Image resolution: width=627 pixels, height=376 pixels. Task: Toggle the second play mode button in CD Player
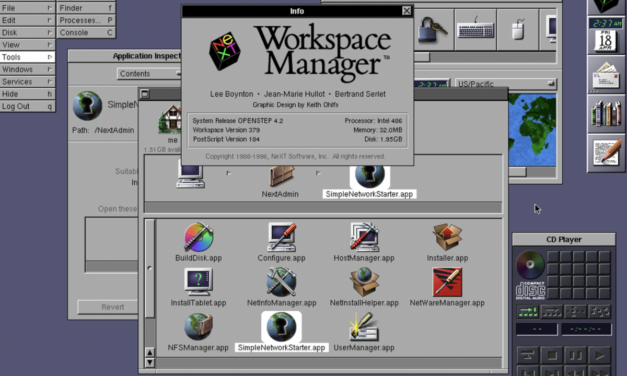tap(552, 311)
